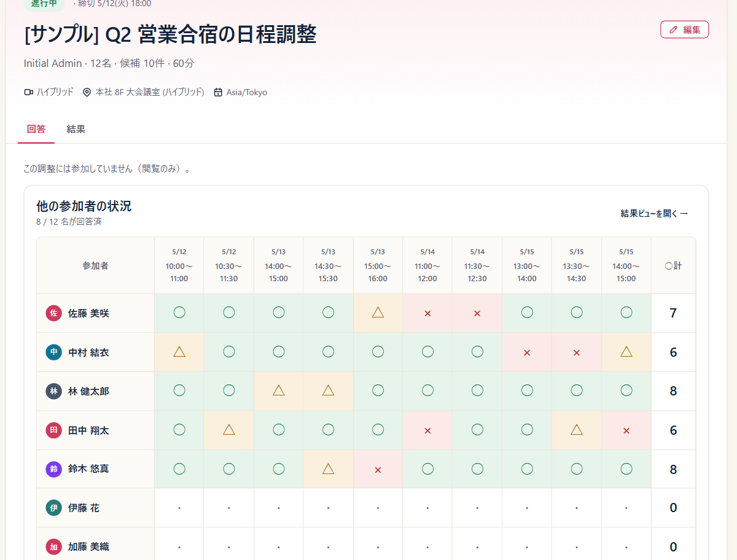This screenshot has height=560, width=737.
Task: Click the 他の参加者の状況 heading
Action: (x=84, y=206)
